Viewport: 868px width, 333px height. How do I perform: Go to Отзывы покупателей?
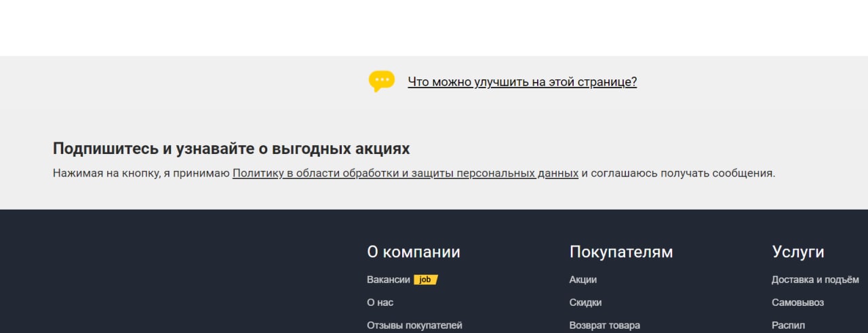pos(414,326)
